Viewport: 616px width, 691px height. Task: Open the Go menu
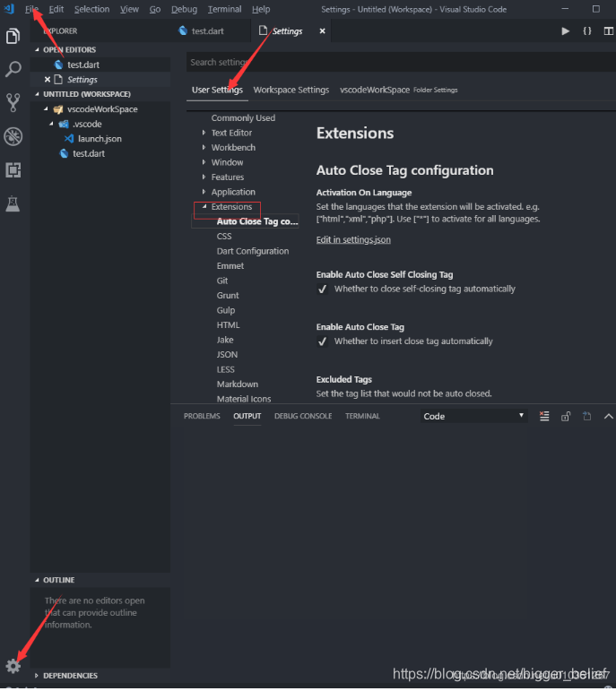tap(155, 9)
